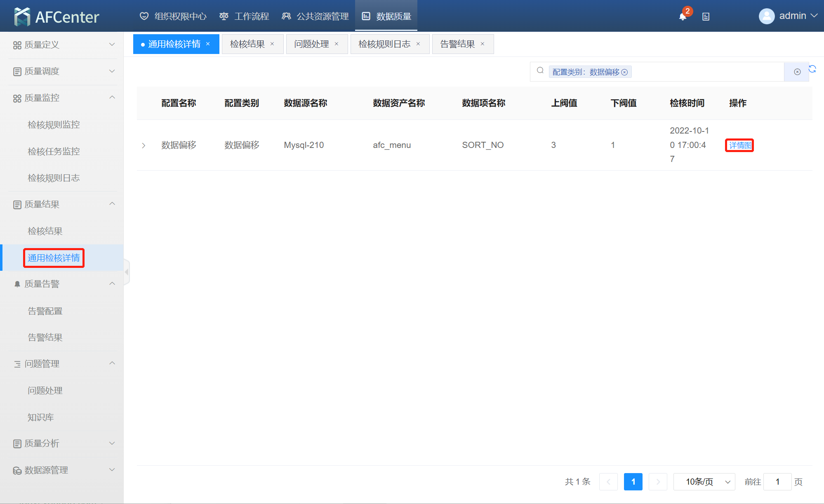Collapse the sidebar using the handle arrow
Image resolution: width=824 pixels, height=504 pixels.
coord(127,272)
